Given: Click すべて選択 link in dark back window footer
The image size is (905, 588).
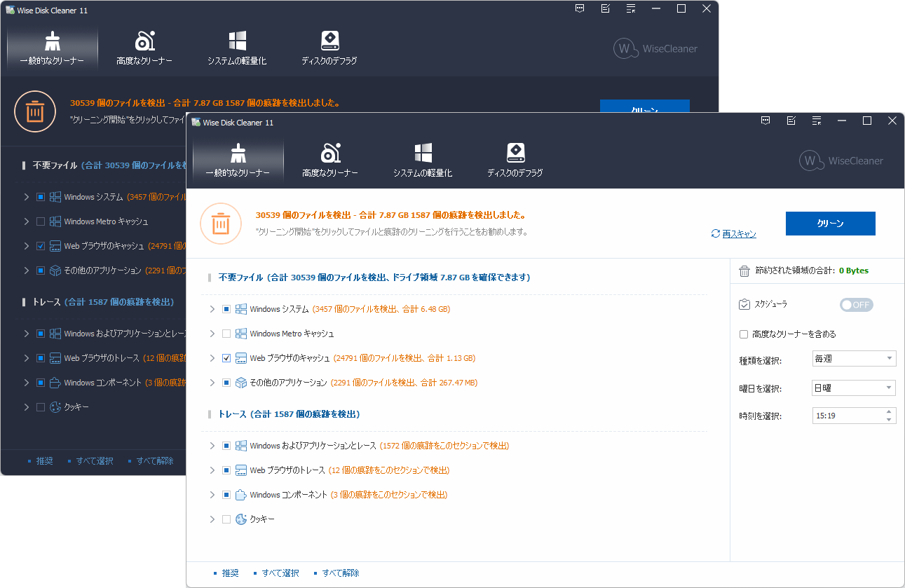Looking at the screenshot, I should pos(95,461).
